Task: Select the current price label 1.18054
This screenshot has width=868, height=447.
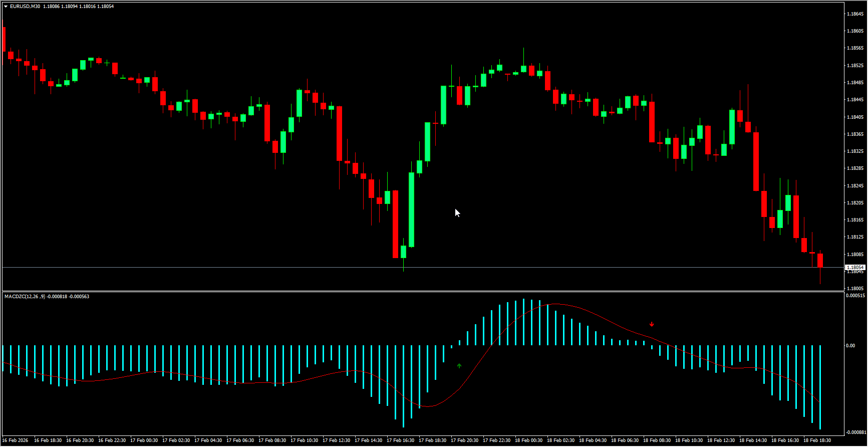Action: click(x=855, y=268)
